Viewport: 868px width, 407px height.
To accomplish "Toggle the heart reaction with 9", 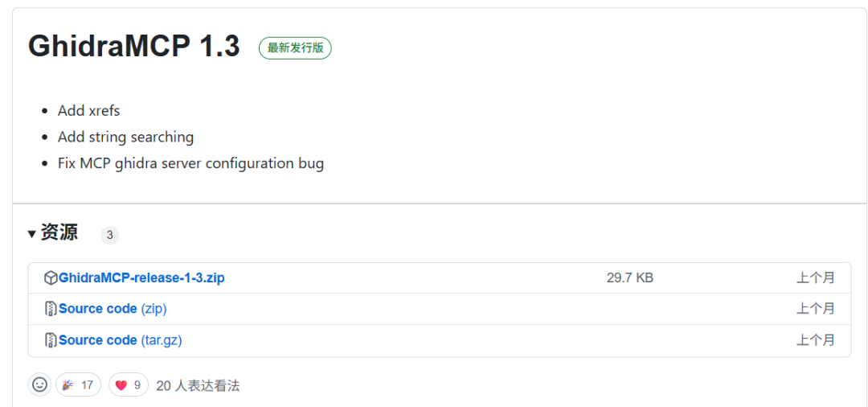I will (129, 384).
